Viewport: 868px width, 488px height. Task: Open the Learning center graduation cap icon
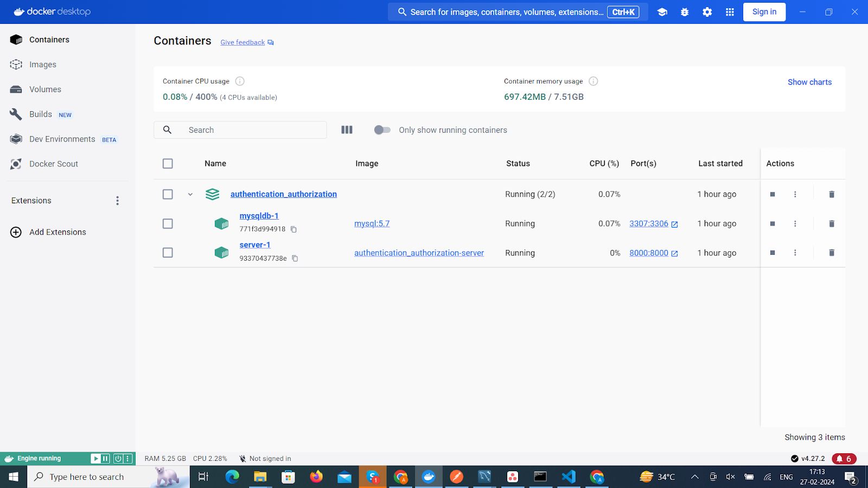(x=662, y=12)
